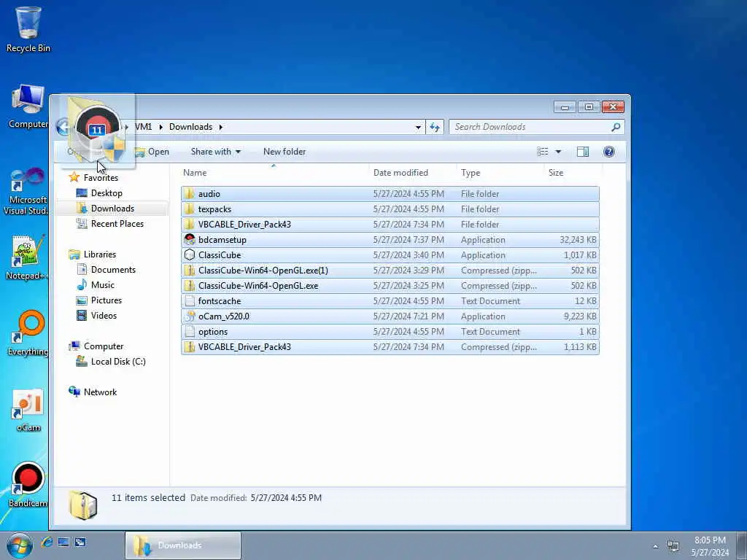The image size is (747, 560).
Task: Select the oCam desktop shortcut
Action: 28,410
